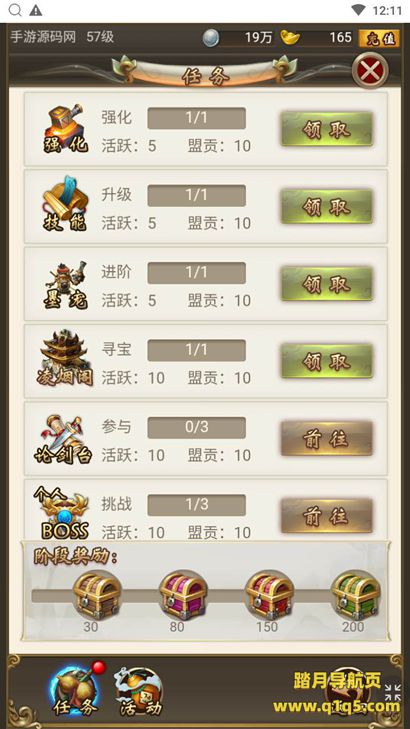
Task: Open the 凌烟阁 pagoda icon
Action: pos(65,358)
